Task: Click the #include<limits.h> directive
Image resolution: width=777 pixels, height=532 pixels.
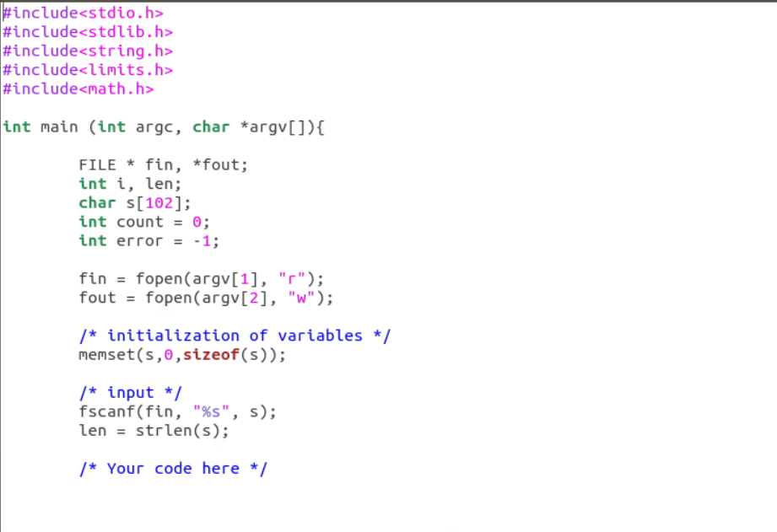Action: click(84, 69)
